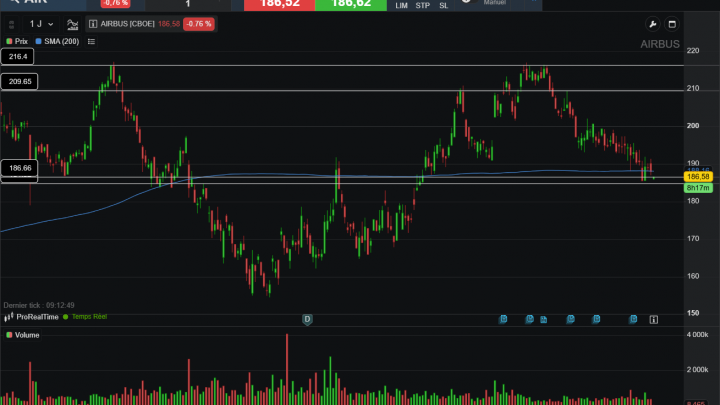Open the ProRealTime data source menu
This screenshot has height=405, width=720.
[31, 317]
